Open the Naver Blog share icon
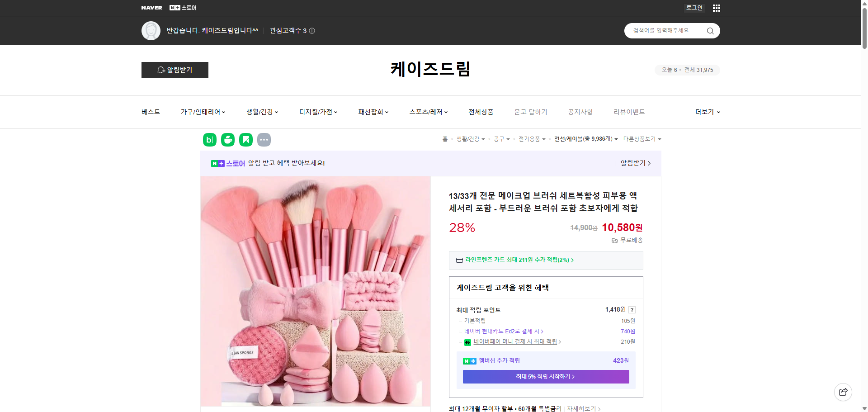The width and height of the screenshot is (868, 412). pos(209,140)
